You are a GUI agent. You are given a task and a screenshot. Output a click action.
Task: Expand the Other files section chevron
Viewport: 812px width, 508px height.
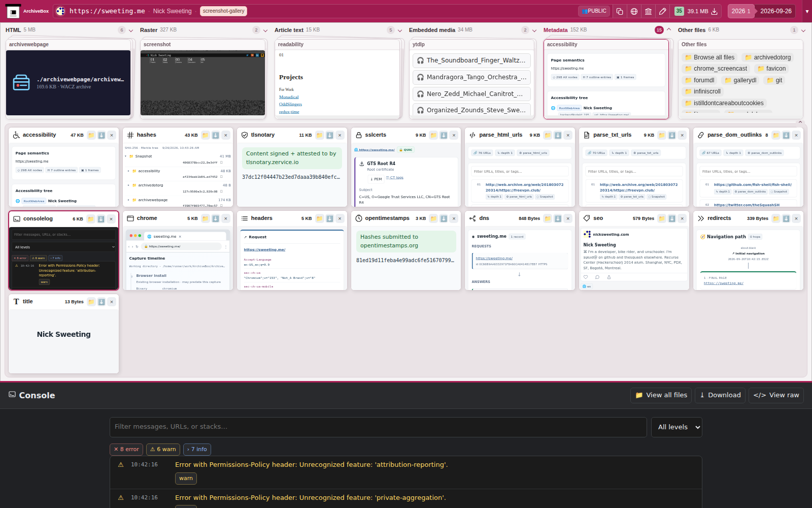(x=803, y=30)
